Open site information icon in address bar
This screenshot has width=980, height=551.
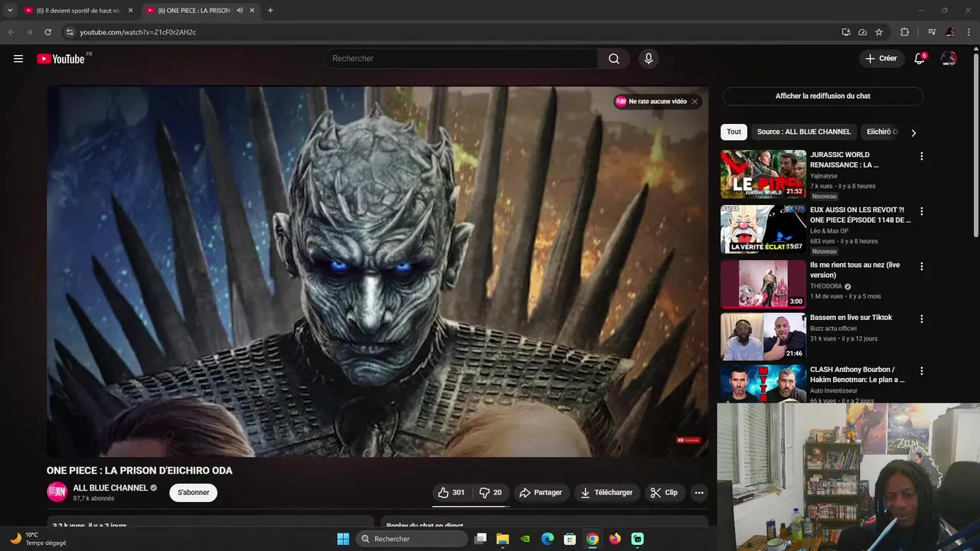pyautogui.click(x=70, y=32)
